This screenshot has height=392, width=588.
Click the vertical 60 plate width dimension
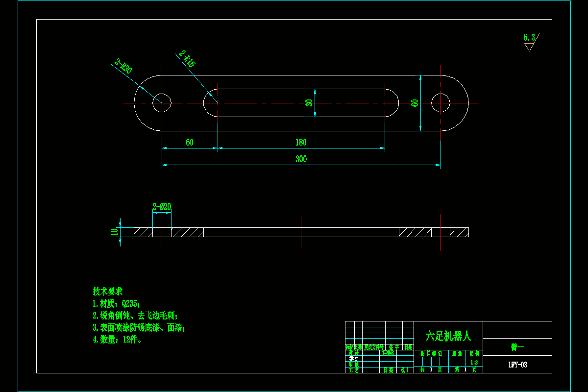point(415,103)
